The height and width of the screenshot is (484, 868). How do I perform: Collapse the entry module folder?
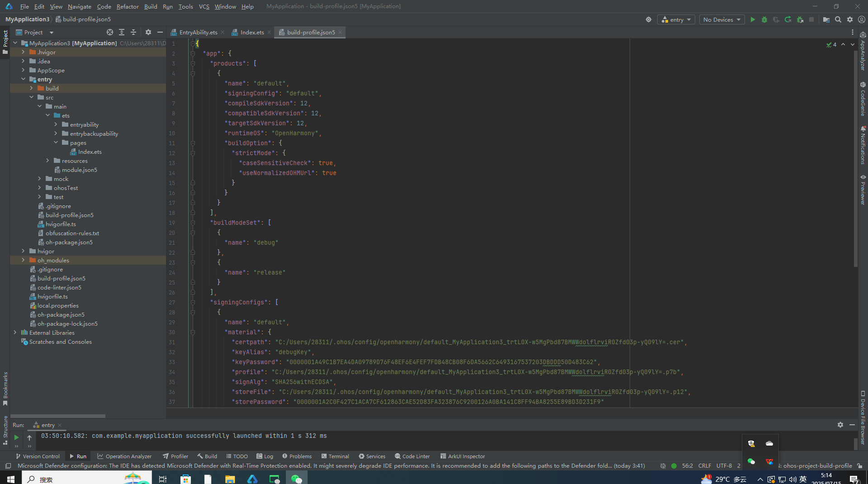coord(24,79)
